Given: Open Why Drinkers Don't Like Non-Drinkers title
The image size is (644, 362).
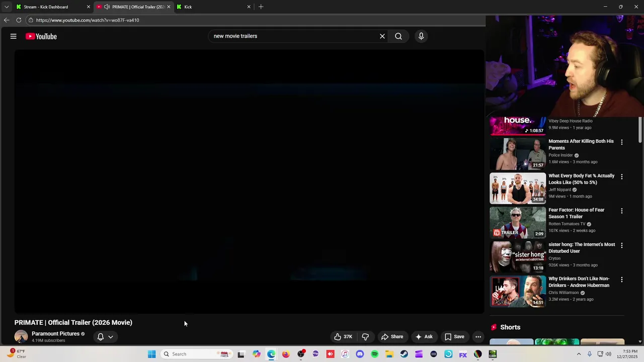Looking at the screenshot, I should [579, 282].
